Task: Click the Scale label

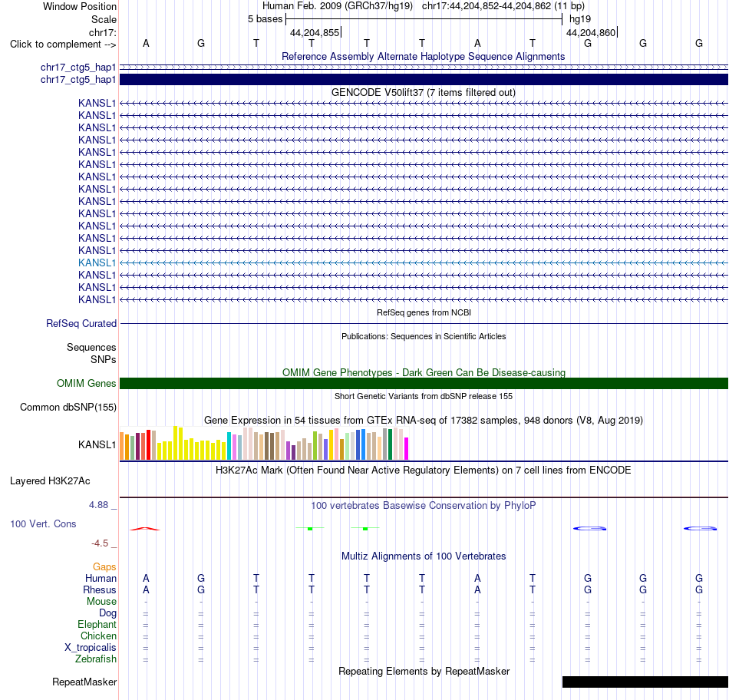Action: [104, 19]
